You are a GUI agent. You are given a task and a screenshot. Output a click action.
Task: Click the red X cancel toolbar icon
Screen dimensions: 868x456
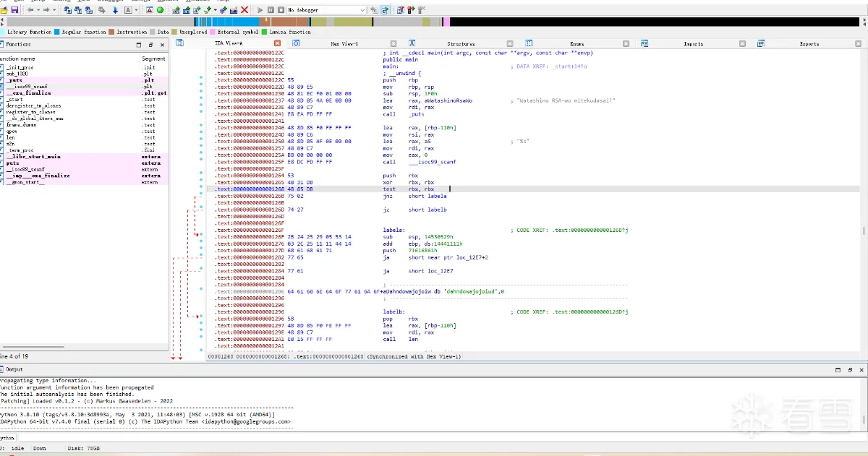point(244,10)
